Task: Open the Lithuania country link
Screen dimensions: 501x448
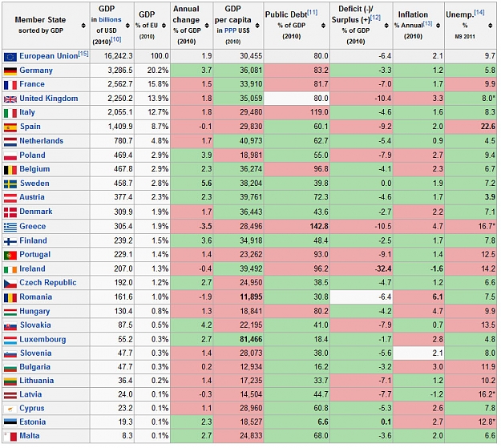Action: (x=37, y=381)
